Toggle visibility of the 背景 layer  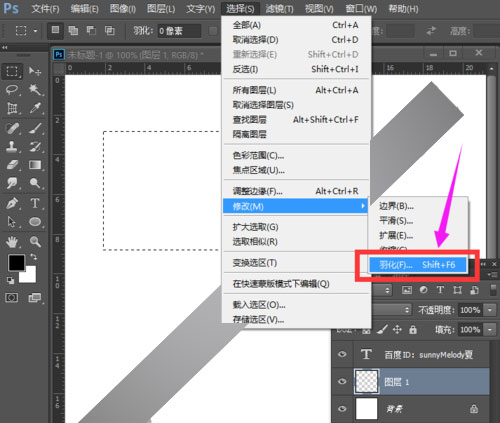tap(342, 409)
